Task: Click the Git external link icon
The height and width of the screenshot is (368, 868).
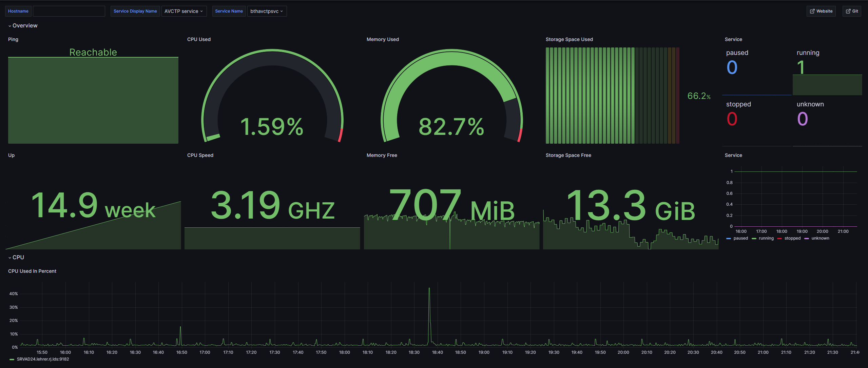Action: click(848, 11)
